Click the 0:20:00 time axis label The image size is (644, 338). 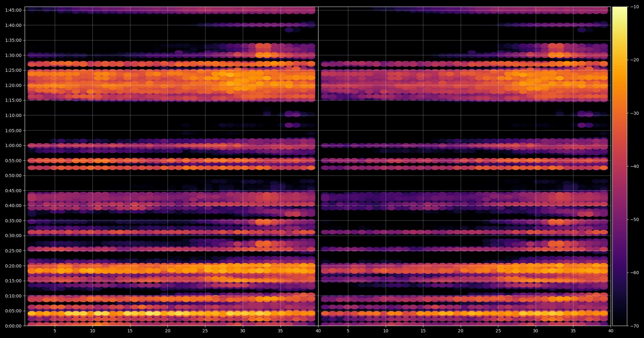(13, 266)
